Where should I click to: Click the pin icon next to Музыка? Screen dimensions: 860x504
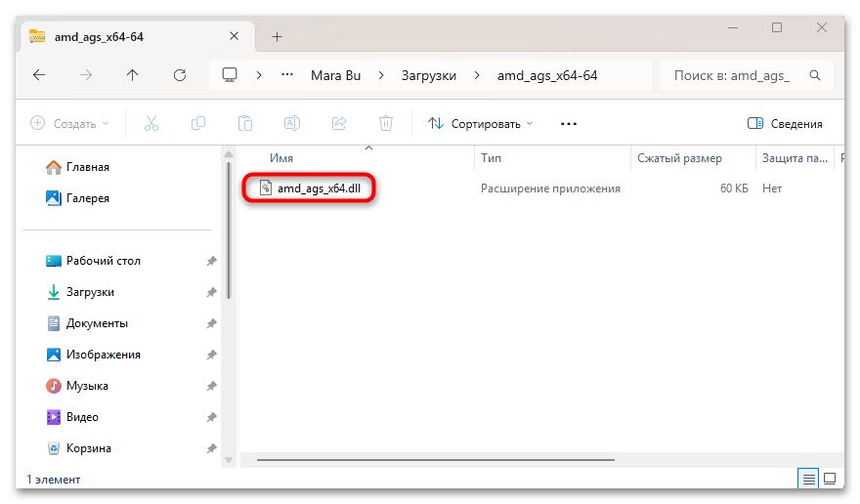coord(212,386)
